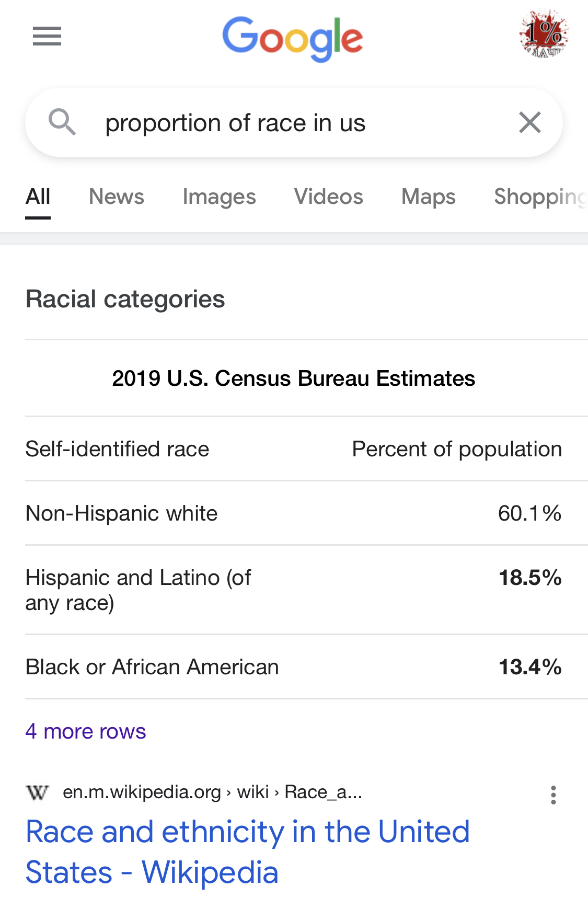Switch to the Maps tab
588x909 pixels.
(429, 197)
